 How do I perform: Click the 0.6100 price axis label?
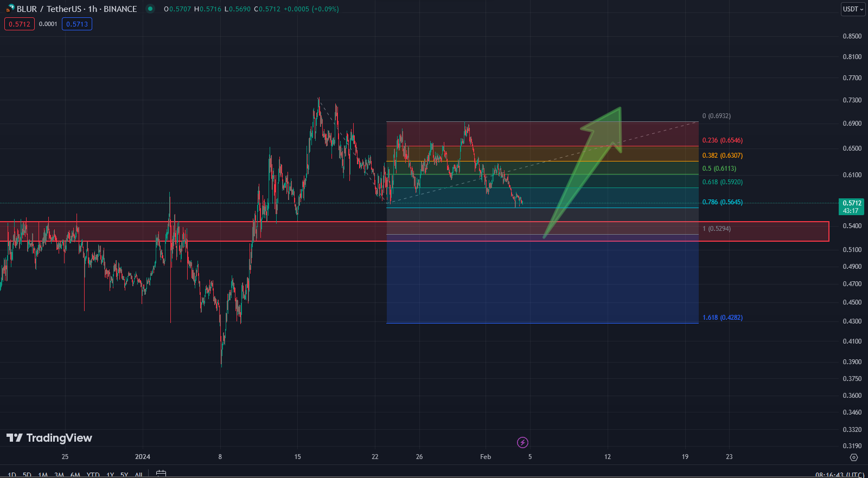tap(852, 175)
